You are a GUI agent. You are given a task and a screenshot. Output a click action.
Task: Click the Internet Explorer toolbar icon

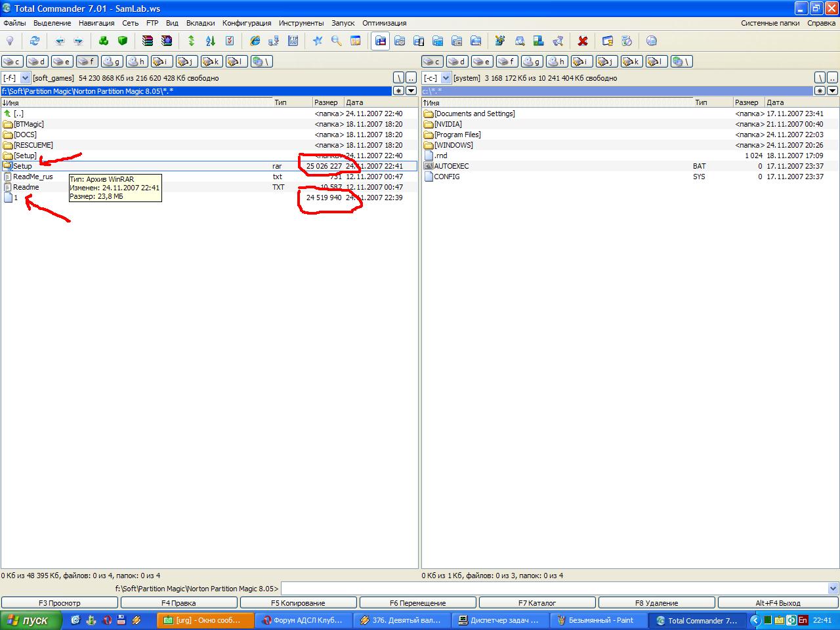point(255,41)
